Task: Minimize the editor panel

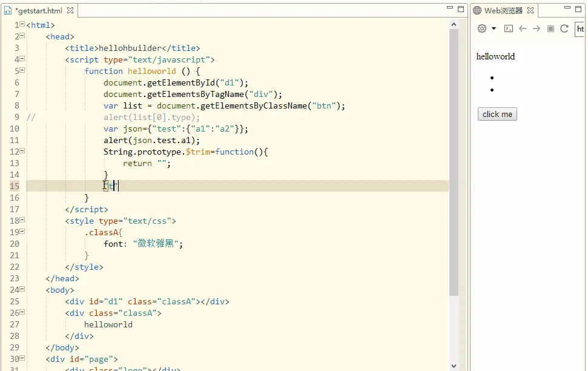Action: click(450, 8)
